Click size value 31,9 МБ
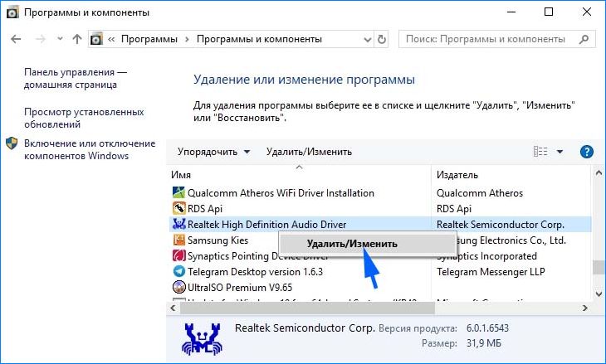 tap(483, 343)
